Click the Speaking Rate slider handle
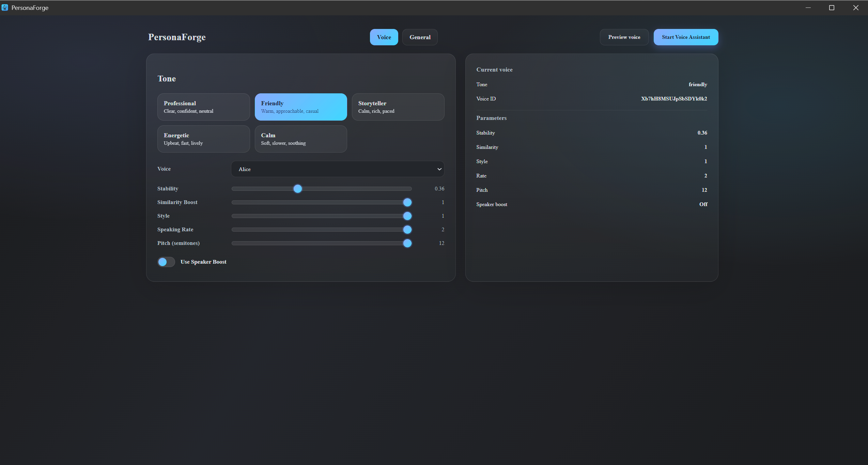This screenshot has width=868, height=465. pos(407,230)
